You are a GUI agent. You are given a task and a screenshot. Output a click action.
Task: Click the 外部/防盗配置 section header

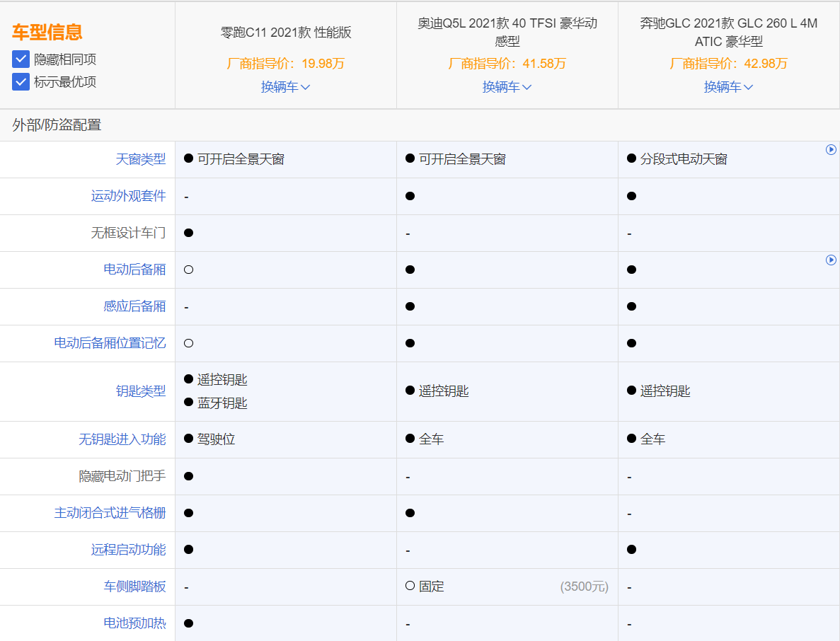tap(57, 125)
